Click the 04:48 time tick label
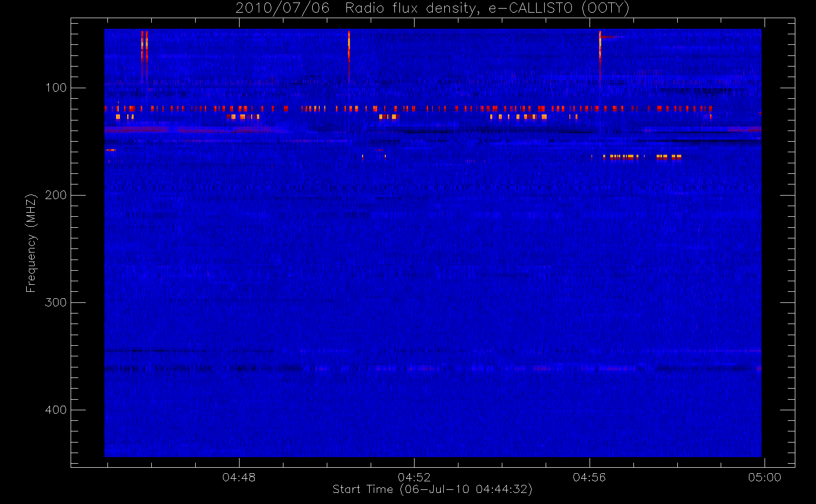816x504 pixels. (x=239, y=477)
